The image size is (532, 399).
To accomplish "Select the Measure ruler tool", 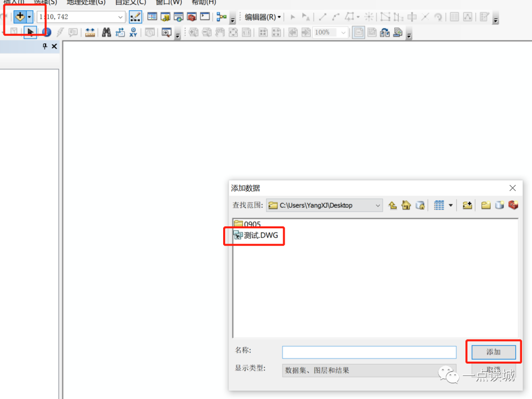I will [x=90, y=32].
